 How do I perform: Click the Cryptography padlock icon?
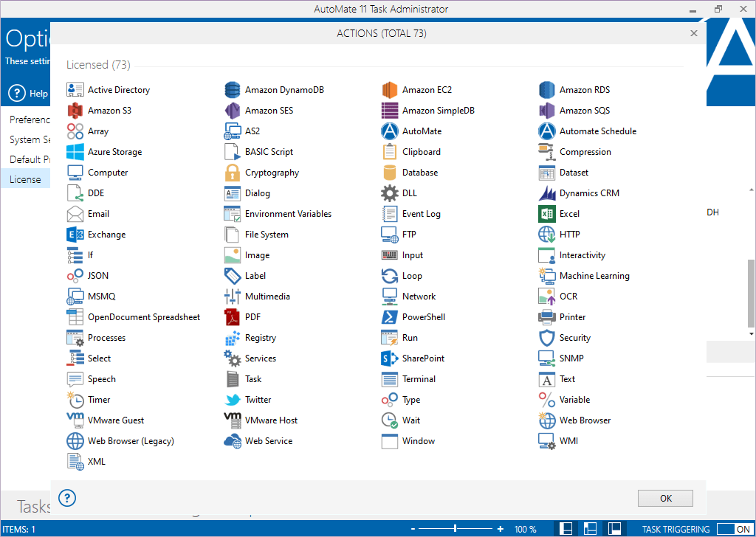point(233,173)
